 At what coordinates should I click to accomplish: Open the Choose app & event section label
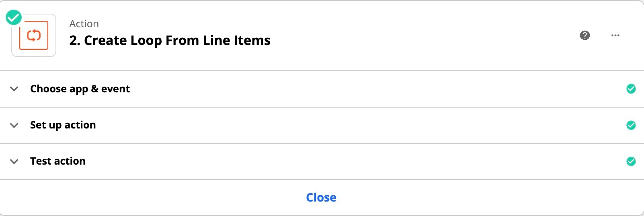tap(80, 89)
